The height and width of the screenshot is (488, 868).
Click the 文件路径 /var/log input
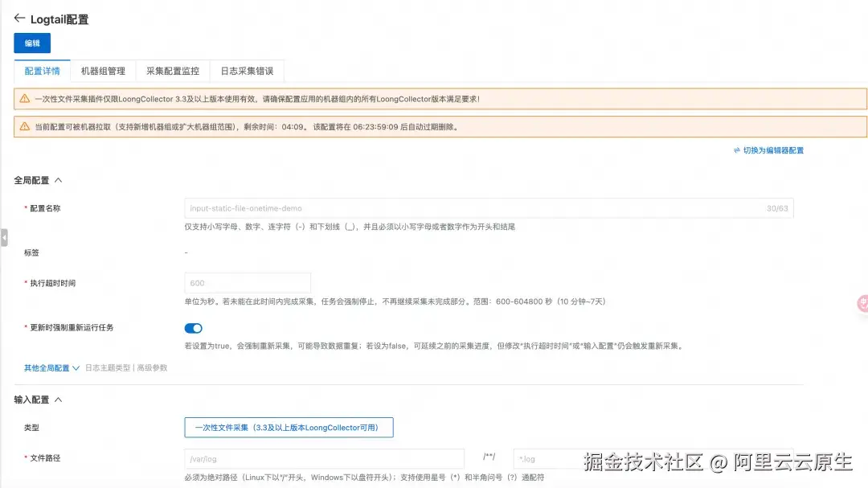point(325,458)
